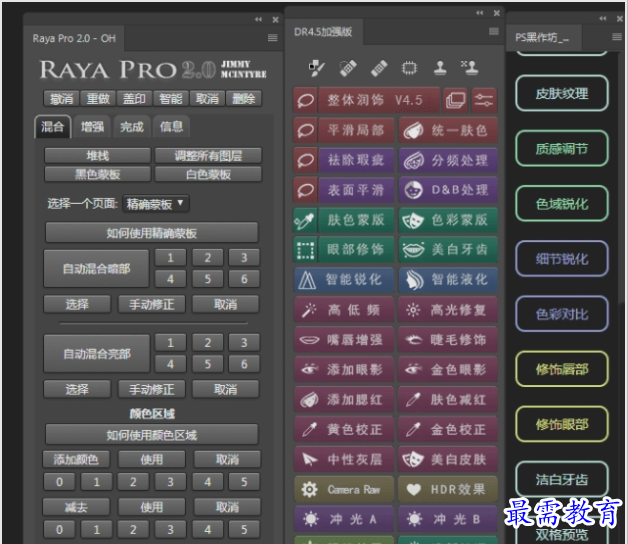628x544 pixels.
Task: Switch to the 信息 tab
Action: (171, 127)
